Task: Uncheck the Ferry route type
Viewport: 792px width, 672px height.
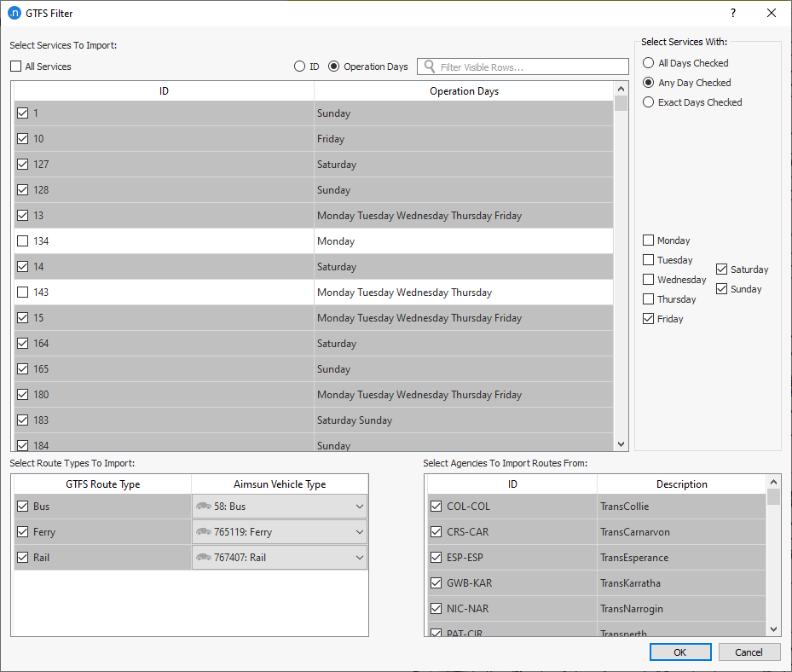Action: 23,530
